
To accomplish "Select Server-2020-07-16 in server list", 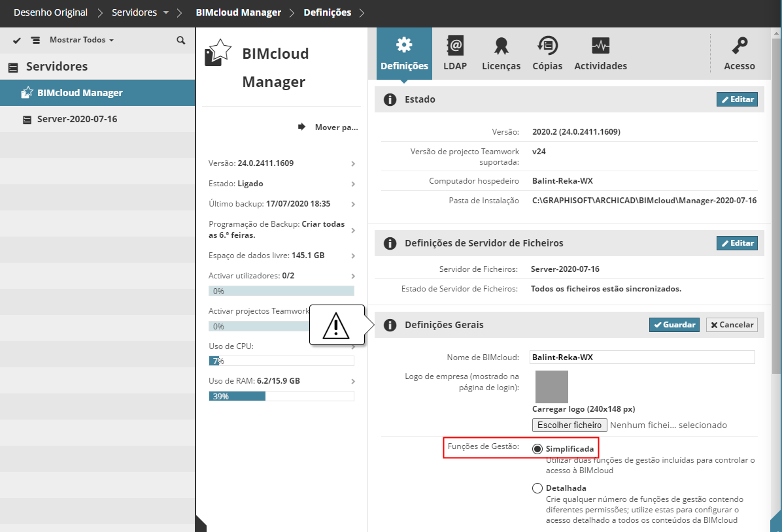I will coord(97,119).
